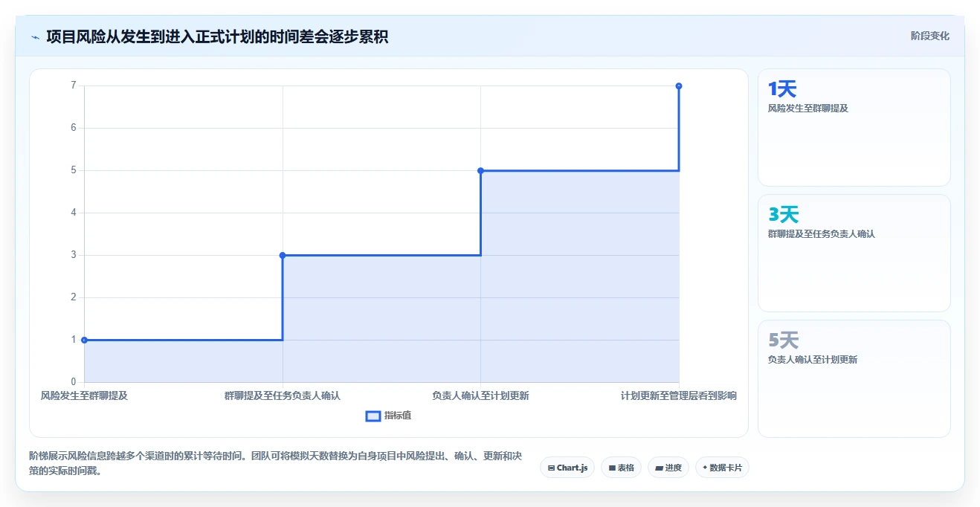Open the 5天 data card
980x507 pixels.
click(854, 378)
